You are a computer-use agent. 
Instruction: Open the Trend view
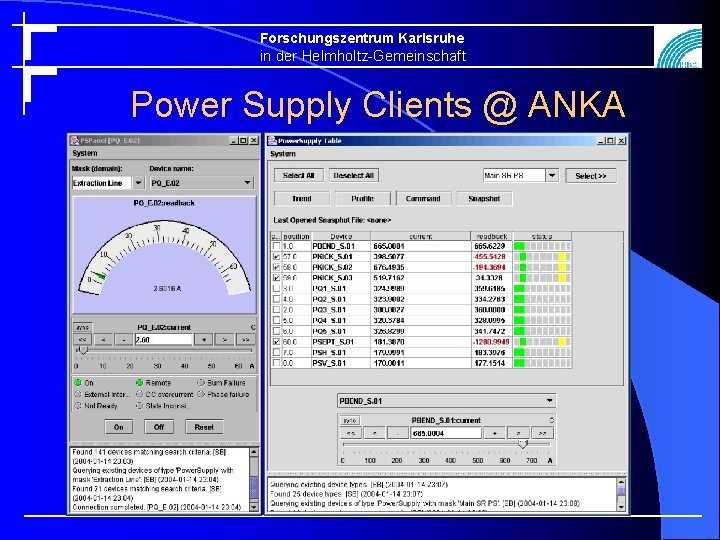coord(302,199)
